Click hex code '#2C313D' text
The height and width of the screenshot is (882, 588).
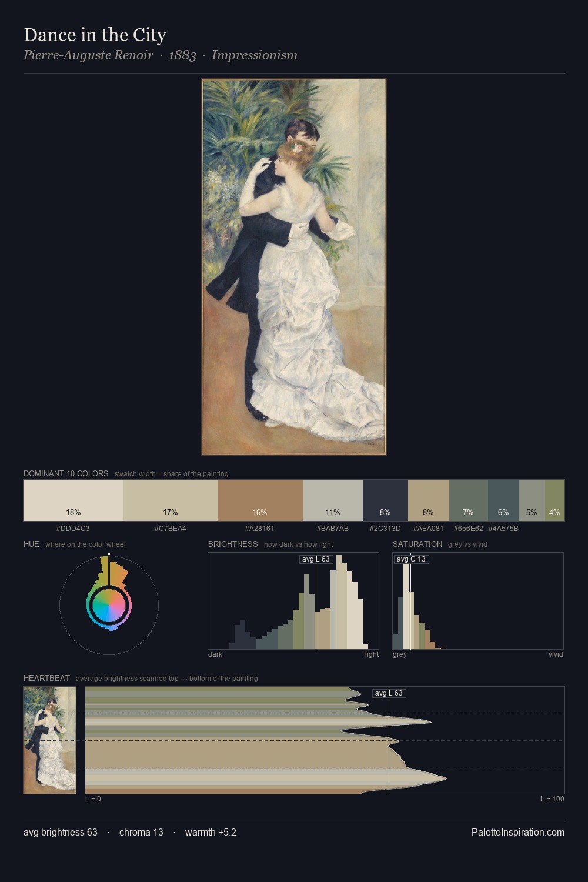pos(385,529)
